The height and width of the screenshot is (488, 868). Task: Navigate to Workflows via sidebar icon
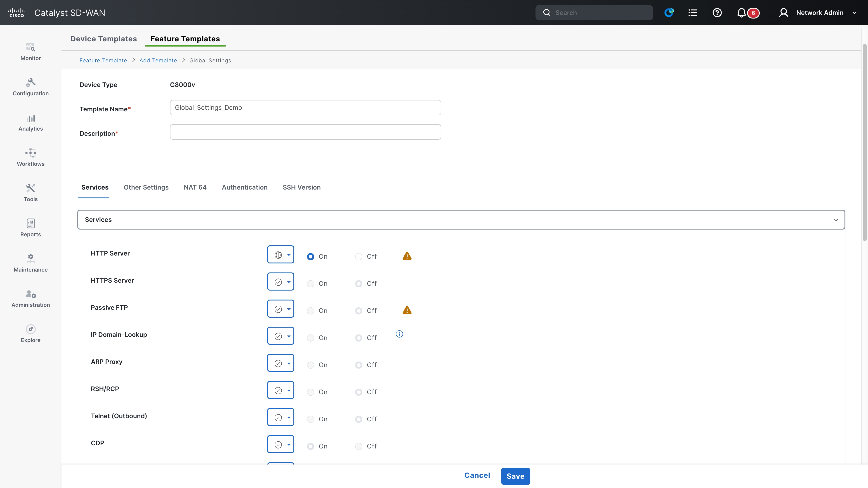tap(30, 157)
